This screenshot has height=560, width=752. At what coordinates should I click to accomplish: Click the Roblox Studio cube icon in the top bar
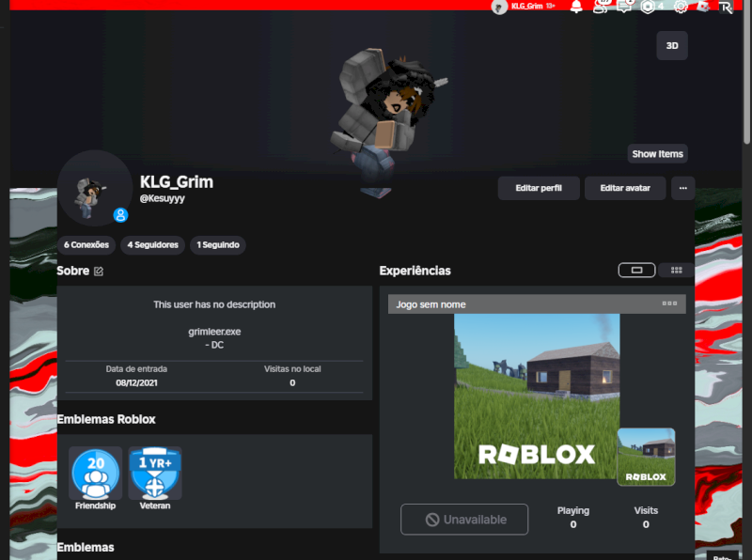click(x=702, y=7)
